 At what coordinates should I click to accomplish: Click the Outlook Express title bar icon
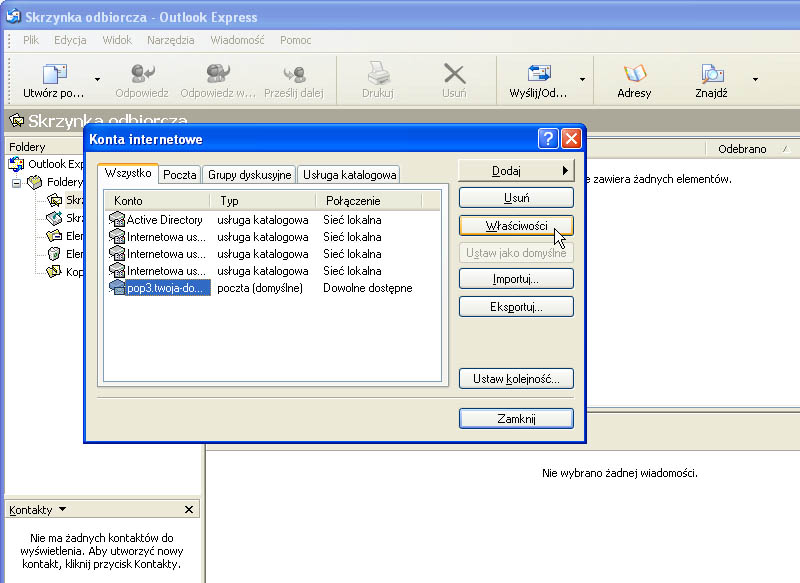tap(14, 17)
